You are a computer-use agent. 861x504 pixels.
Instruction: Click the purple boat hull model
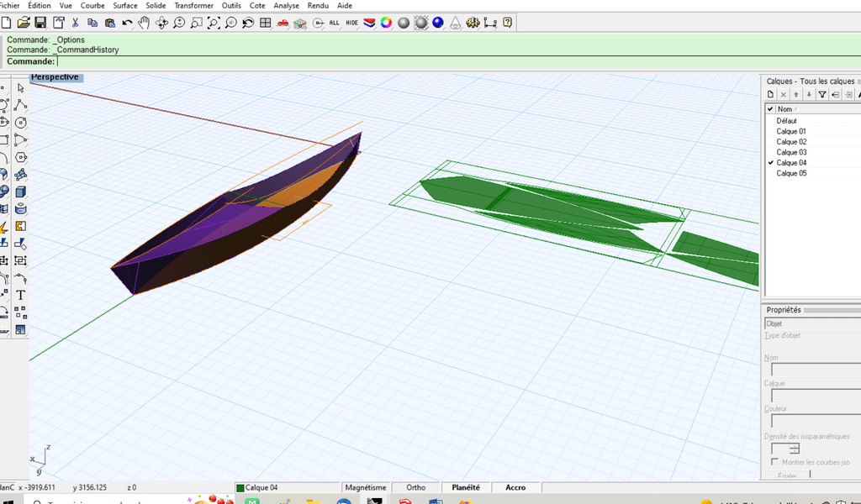click(x=236, y=219)
